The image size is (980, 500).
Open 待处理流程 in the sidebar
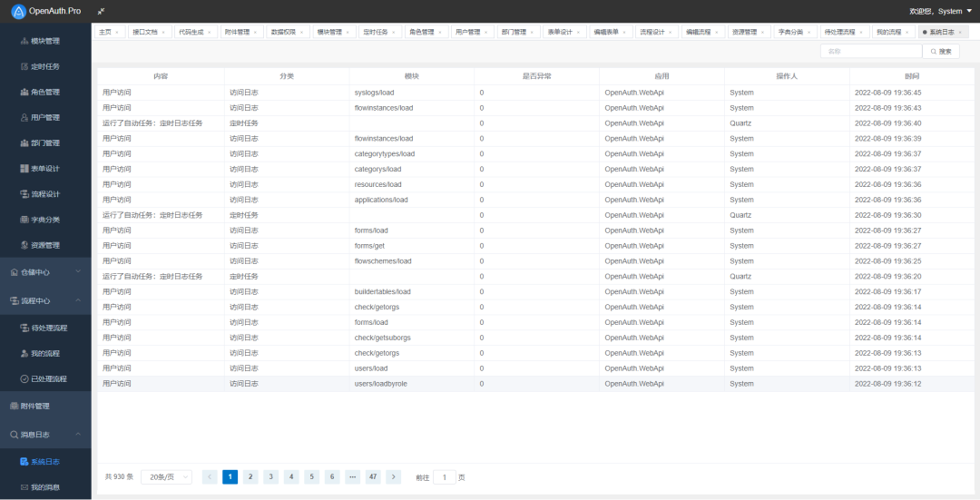[45, 328]
